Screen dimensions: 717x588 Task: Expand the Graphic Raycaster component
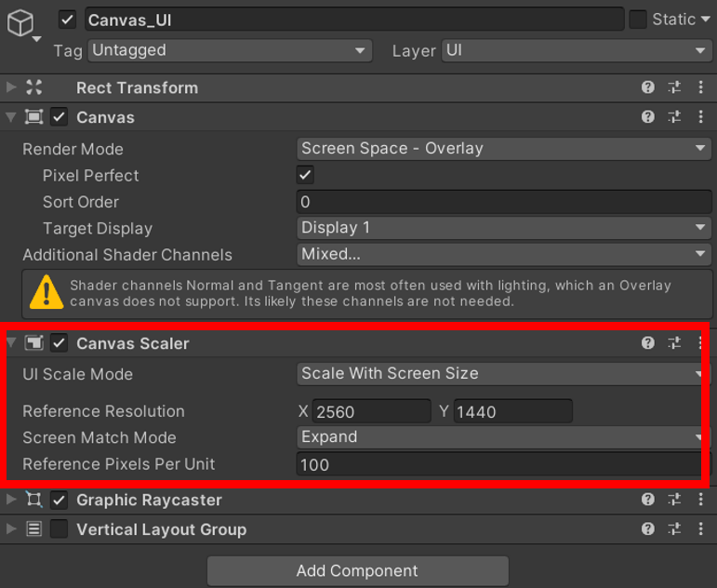coord(11,500)
